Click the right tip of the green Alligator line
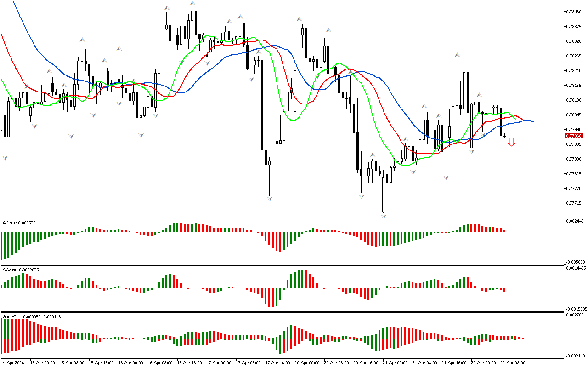 [515, 119]
